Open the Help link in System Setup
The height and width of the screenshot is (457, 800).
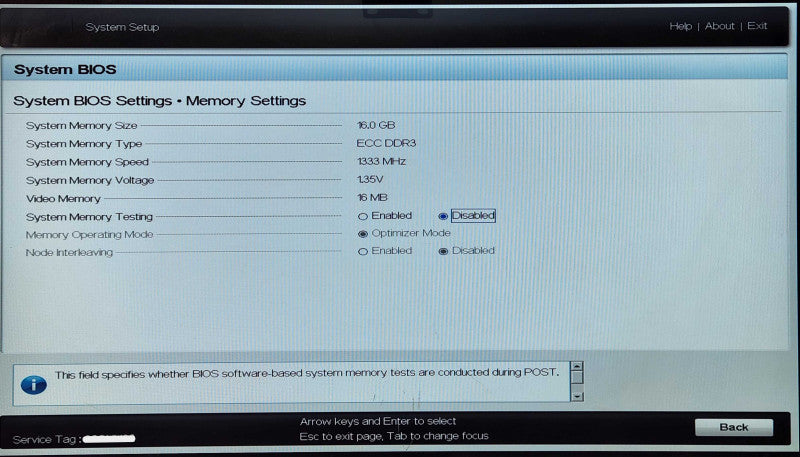[x=680, y=26]
